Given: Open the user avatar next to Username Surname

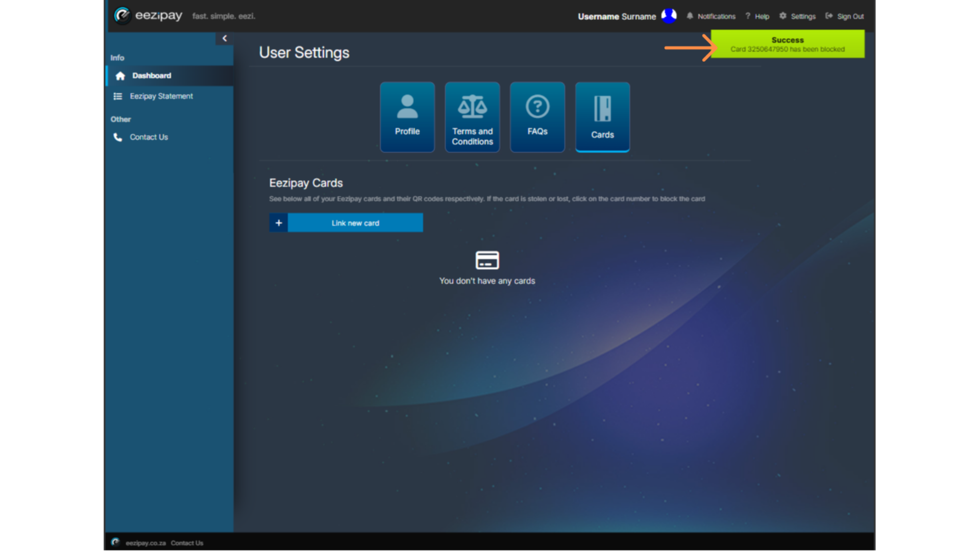Looking at the screenshot, I should coord(669,16).
